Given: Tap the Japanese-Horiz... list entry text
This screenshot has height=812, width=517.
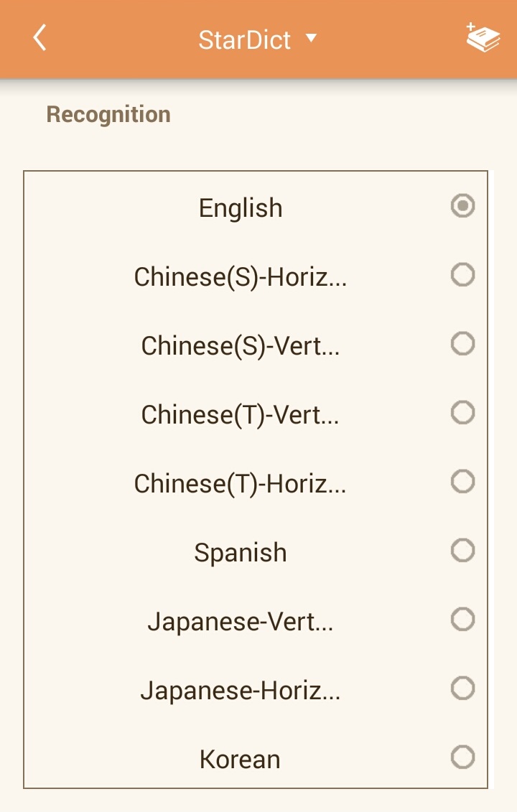Looking at the screenshot, I should pyautogui.click(x=241, y=691).
